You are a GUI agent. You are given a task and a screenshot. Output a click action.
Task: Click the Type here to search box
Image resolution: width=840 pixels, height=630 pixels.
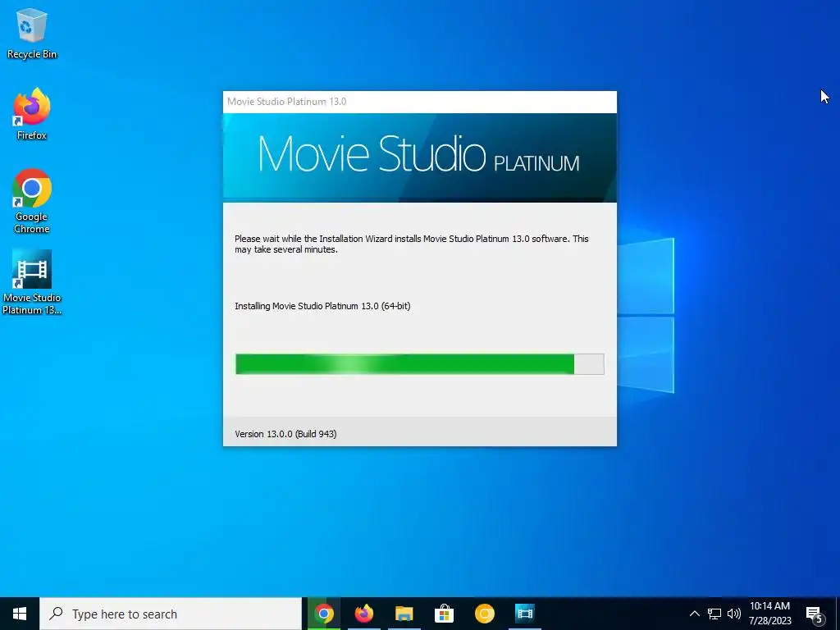(x=171, y=614)
